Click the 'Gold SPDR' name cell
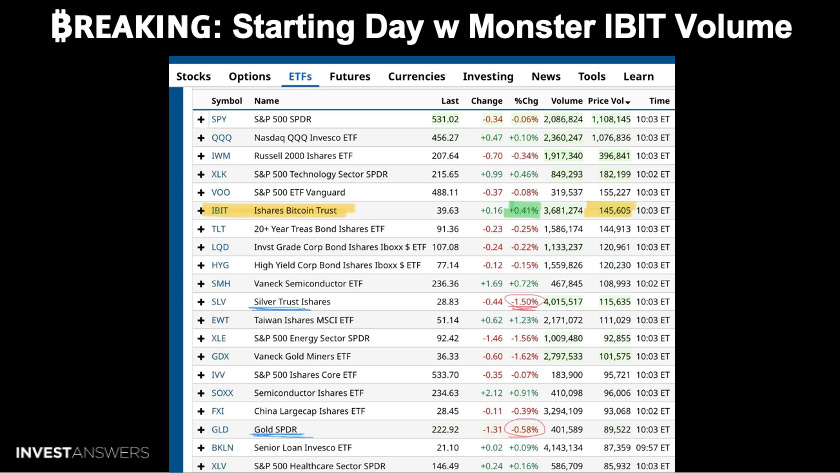 pos(275,429)
